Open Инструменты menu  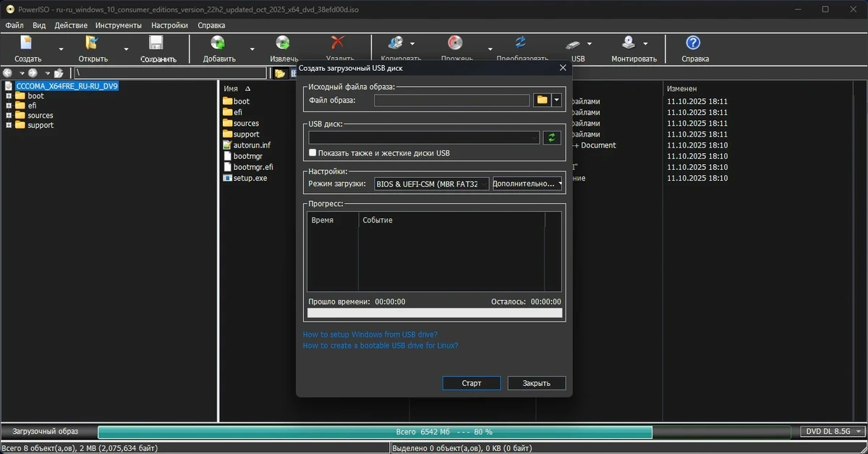pyautogui.click(x=119, y=25)
